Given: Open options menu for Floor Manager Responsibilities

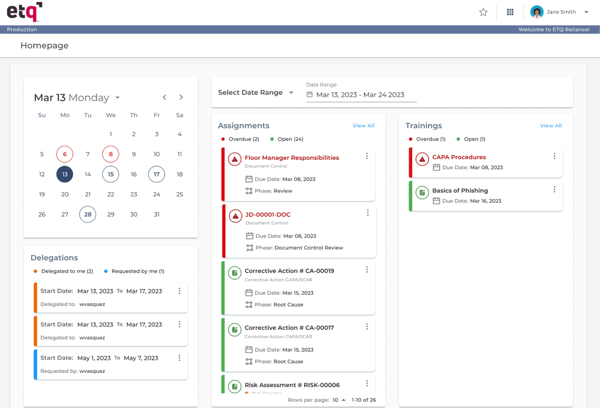Looking at the screenshot, I should pos(367,156).
